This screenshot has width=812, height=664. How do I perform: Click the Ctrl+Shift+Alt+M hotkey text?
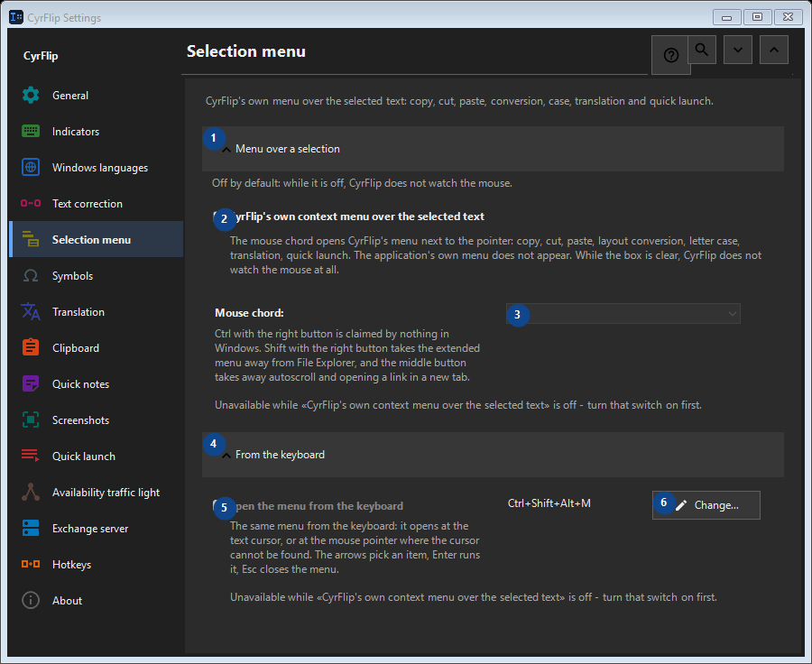pos(549,503)
